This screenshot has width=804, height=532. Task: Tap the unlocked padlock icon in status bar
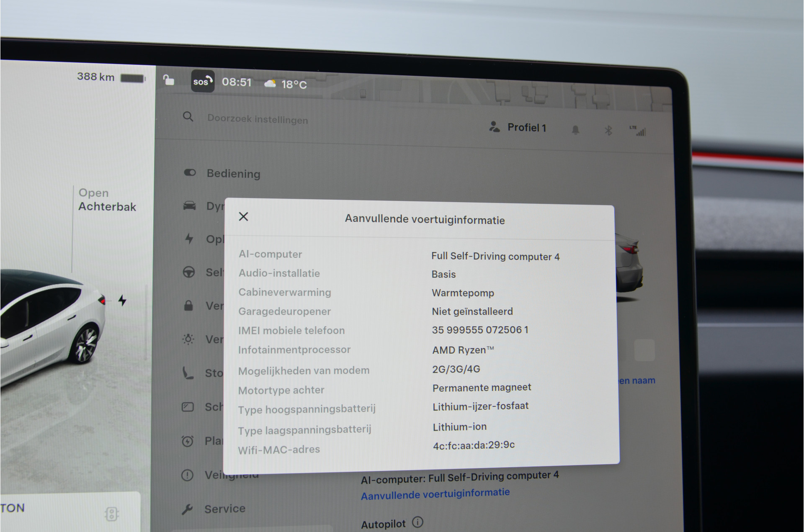point(168,80)
